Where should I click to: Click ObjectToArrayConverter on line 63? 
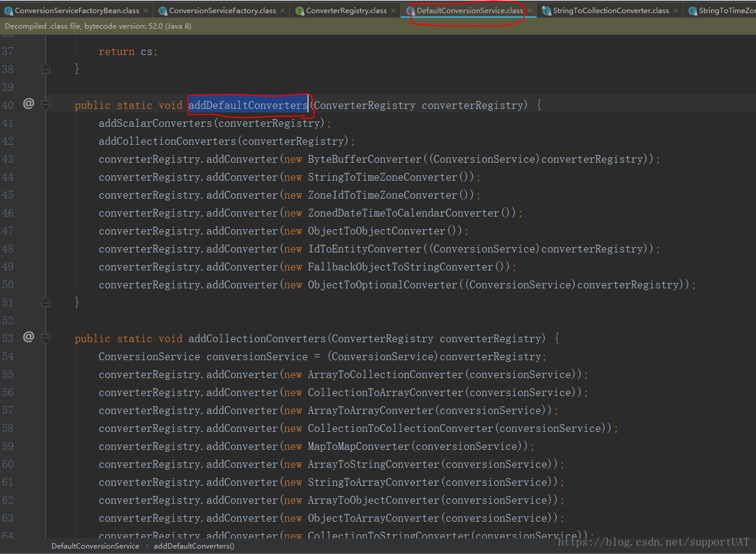pos(374,518)
